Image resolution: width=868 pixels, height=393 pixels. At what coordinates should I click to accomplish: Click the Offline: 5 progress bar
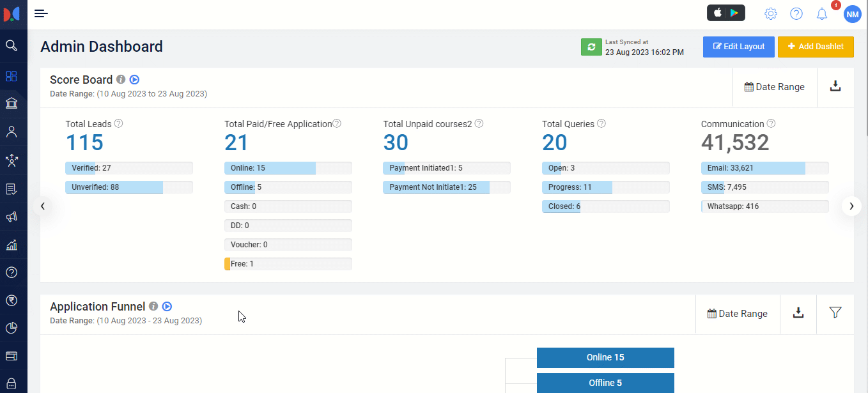(x=288, y=187)
